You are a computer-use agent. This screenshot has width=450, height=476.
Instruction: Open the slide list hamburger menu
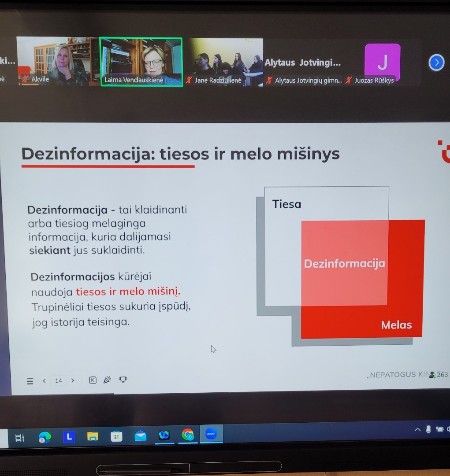[x=30, y=381]
